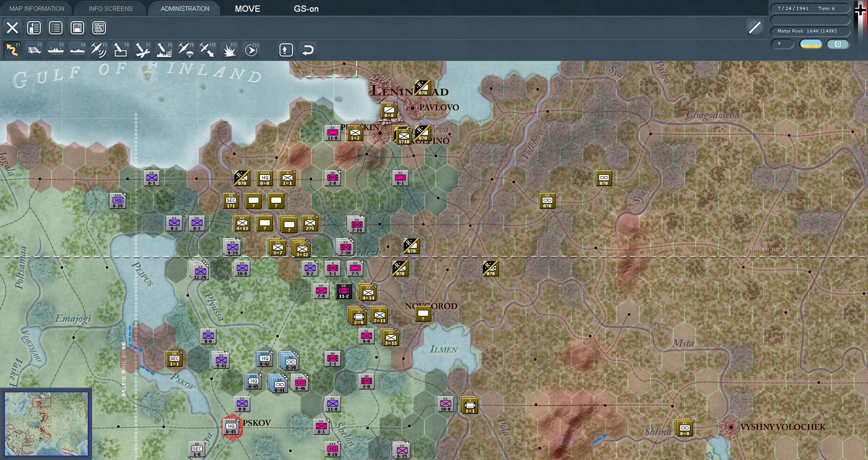Select the pink 7-19 unit counter
Viewport: 868px width, 460px height.
pyautogui.click(x=357, y=225)
